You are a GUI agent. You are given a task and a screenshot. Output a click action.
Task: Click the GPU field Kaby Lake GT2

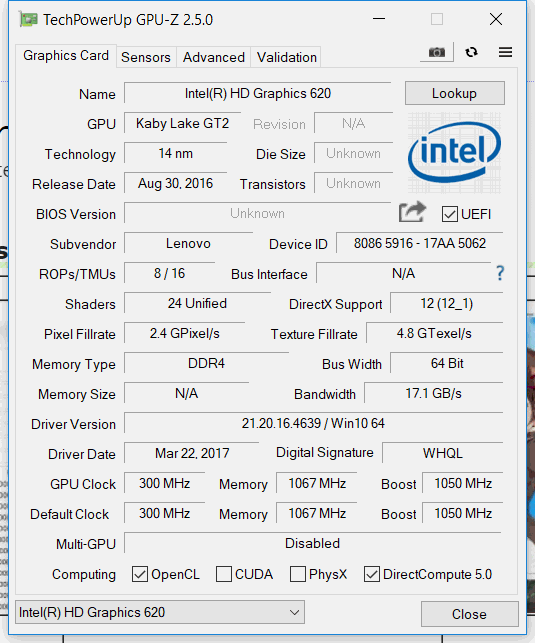[x=182, y=123]
